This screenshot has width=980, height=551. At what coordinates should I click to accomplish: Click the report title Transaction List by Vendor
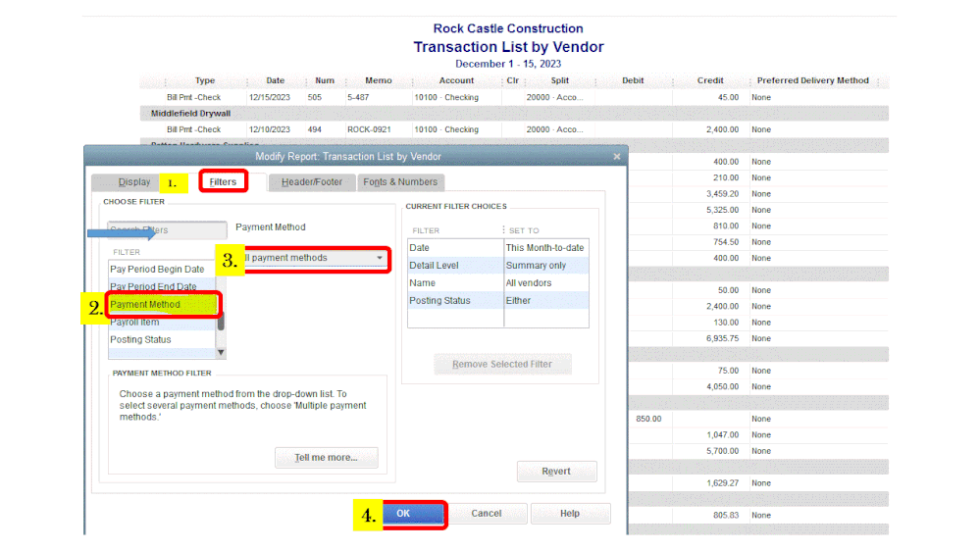[509, 47]
